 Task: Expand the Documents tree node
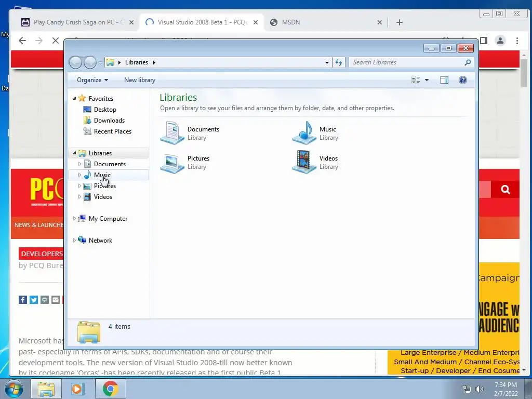pos(79,164)
